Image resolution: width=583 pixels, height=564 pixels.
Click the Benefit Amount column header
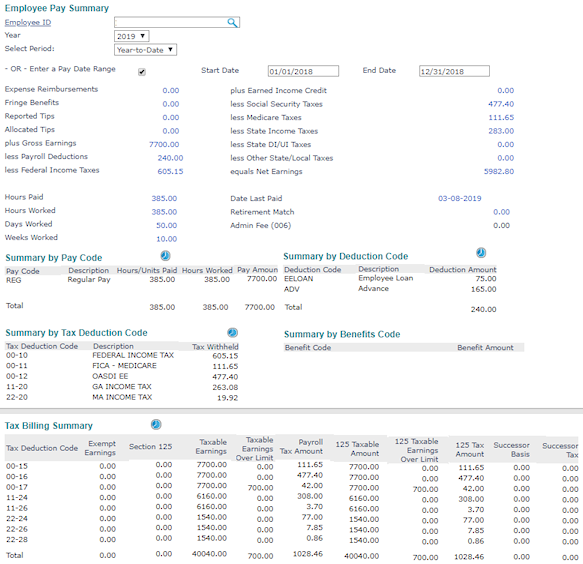pyautogui.click(x=485, y=348)
